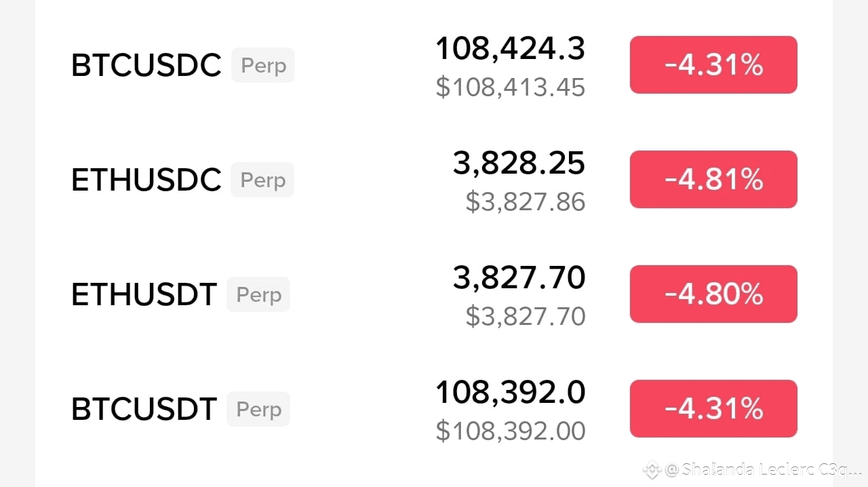Click the -4.81% change badge for ETHUSDC
The height and width of the screenshot is (487, 868).
click(x=713, y=180)
